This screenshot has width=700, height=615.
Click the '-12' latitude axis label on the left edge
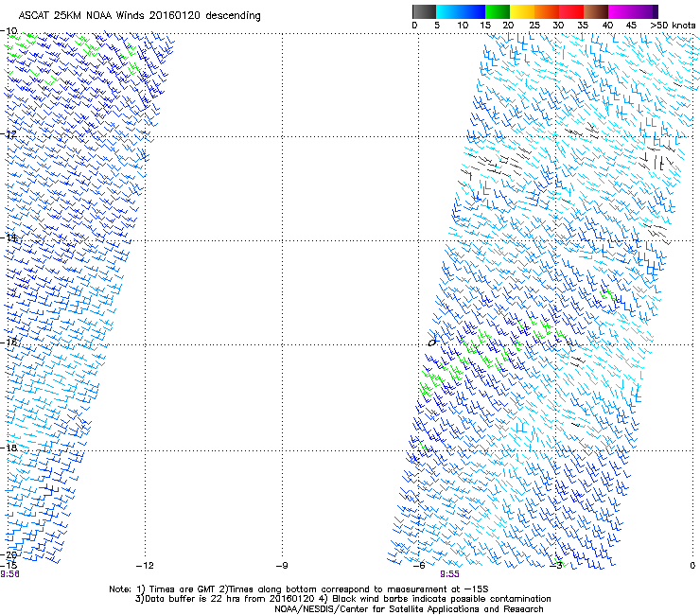pyautogui.click(x=9, y=134)
